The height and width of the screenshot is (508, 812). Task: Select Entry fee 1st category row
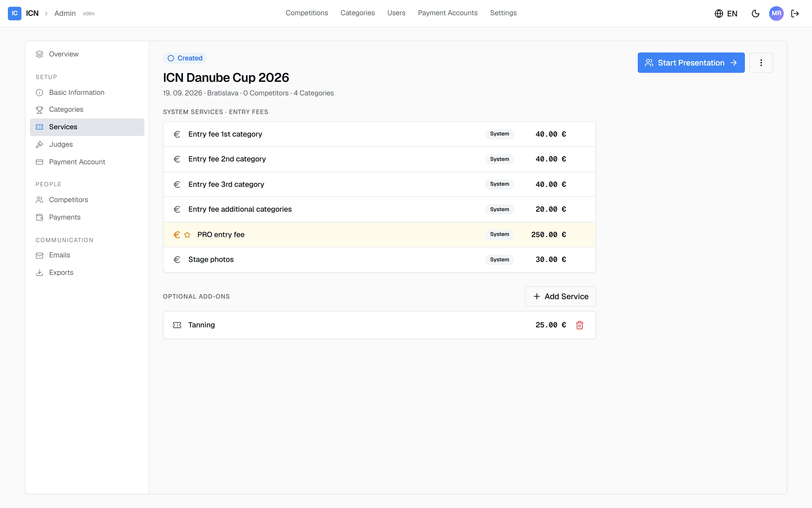379,134
